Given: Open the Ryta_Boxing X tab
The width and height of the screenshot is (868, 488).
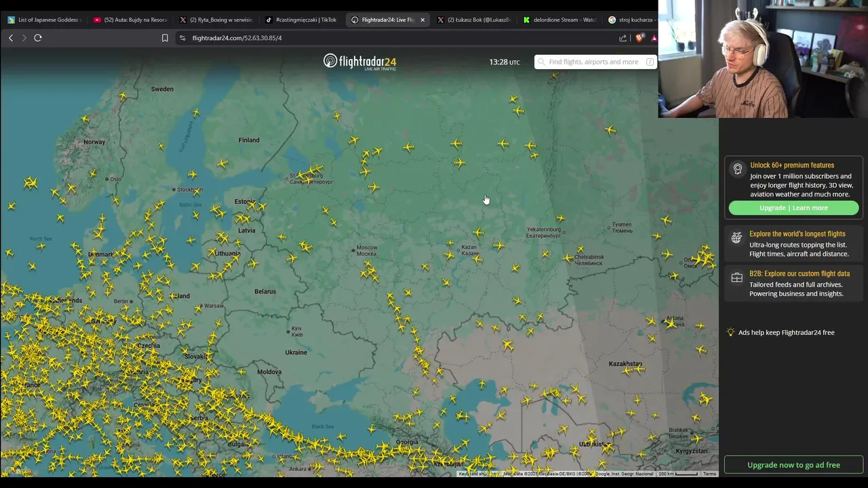Looking at the screenshot, I should 215,20.
